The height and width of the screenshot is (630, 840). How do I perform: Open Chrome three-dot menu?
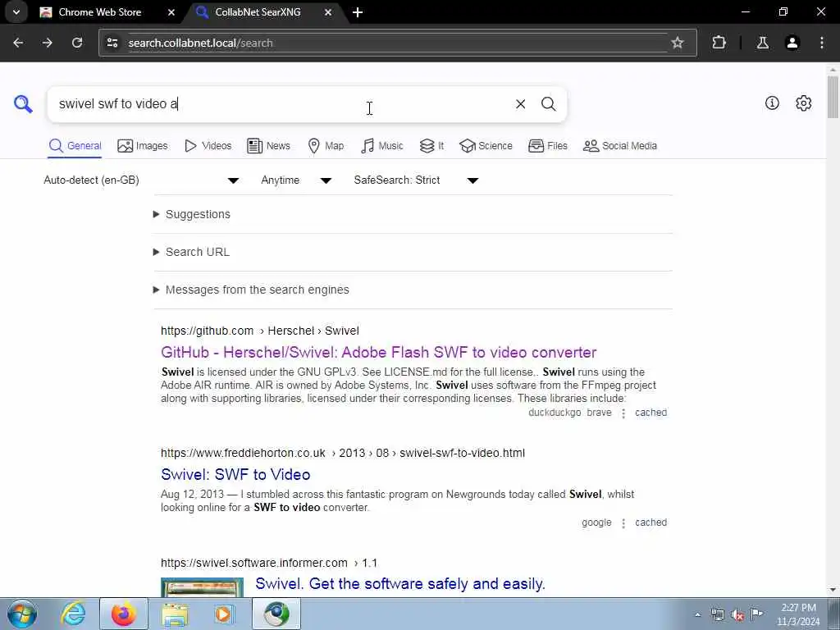click(x=821, y=43)
